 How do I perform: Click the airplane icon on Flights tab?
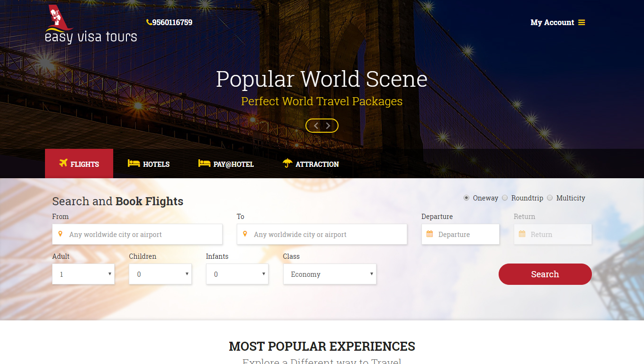63,163
